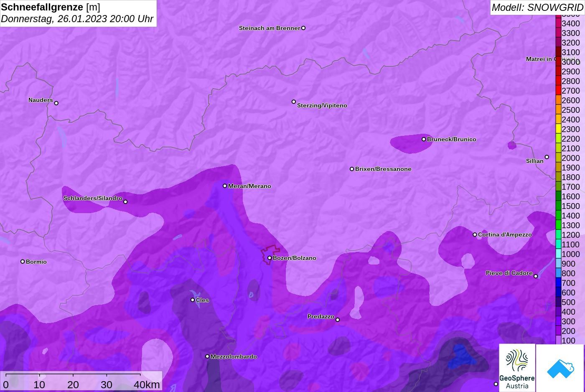Click the magenta 3300 legend swatch

tap(558, 33)
